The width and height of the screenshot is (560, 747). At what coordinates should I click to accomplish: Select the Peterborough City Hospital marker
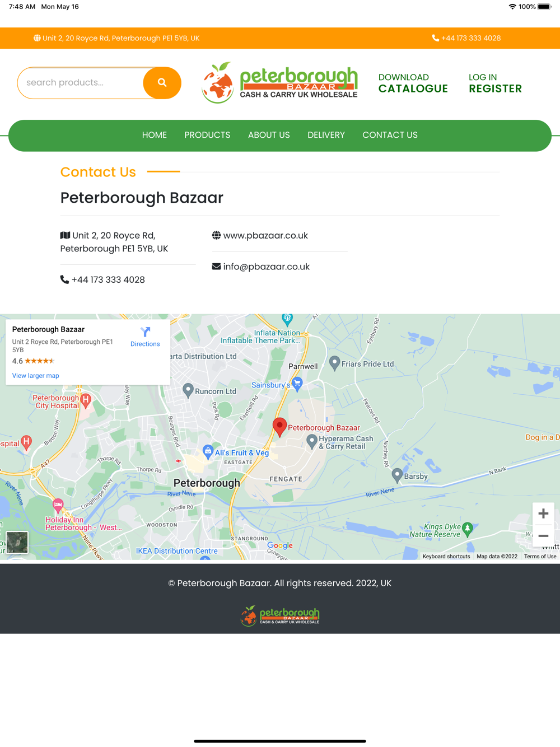tap(86, 400)
